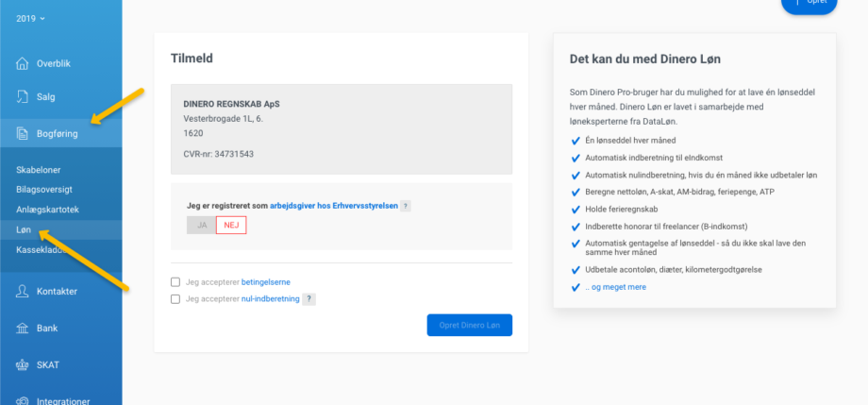
Task: Open arbejdsgiver hos Erhvervsstyrelsen link
Action: click(x=334, y=206)
